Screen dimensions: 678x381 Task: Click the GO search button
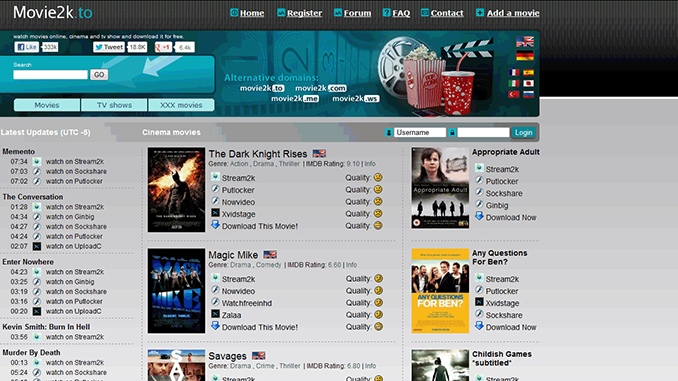click(99, 74)
